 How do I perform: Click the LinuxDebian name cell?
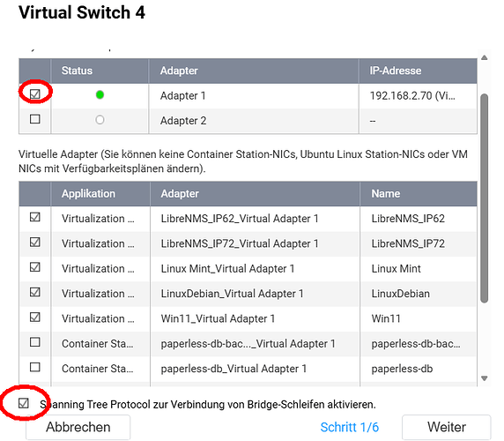click(x=419, y=294)
